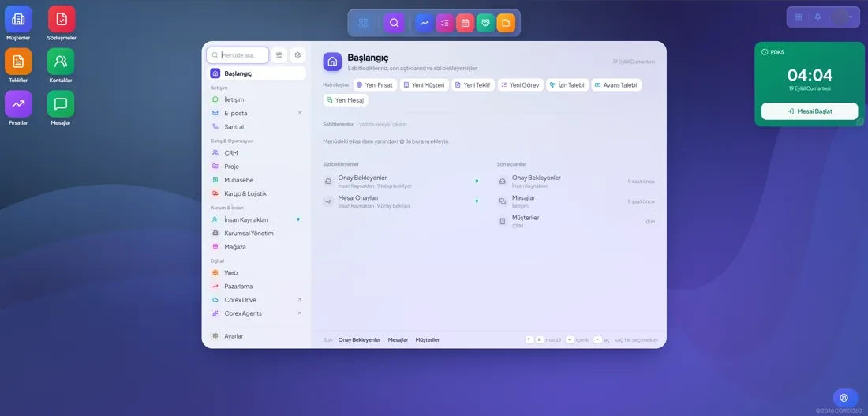Open the orange document dock icon
Viewport: 868px width, 416px height.
(x=506, y=23)
